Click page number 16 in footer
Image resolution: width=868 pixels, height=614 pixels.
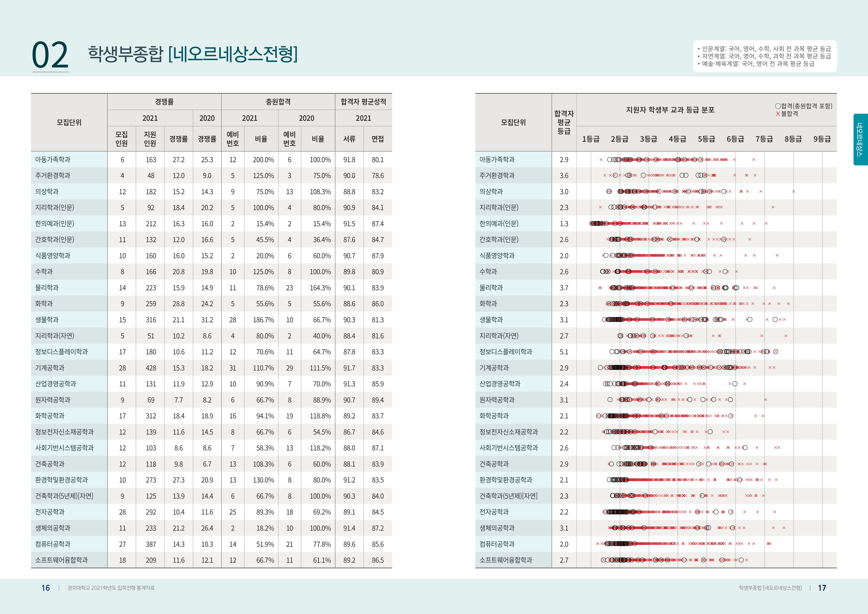coord(45,588)
